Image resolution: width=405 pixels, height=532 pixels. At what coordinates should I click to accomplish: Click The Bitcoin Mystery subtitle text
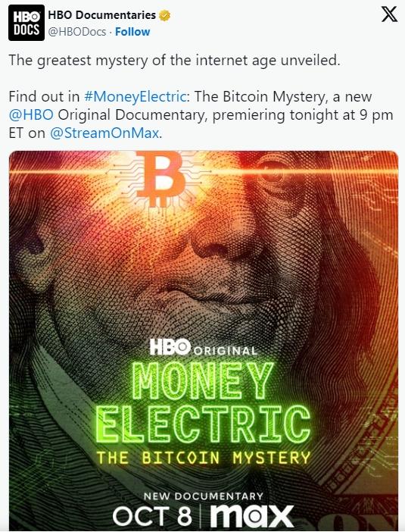click(x=204, y=458)
